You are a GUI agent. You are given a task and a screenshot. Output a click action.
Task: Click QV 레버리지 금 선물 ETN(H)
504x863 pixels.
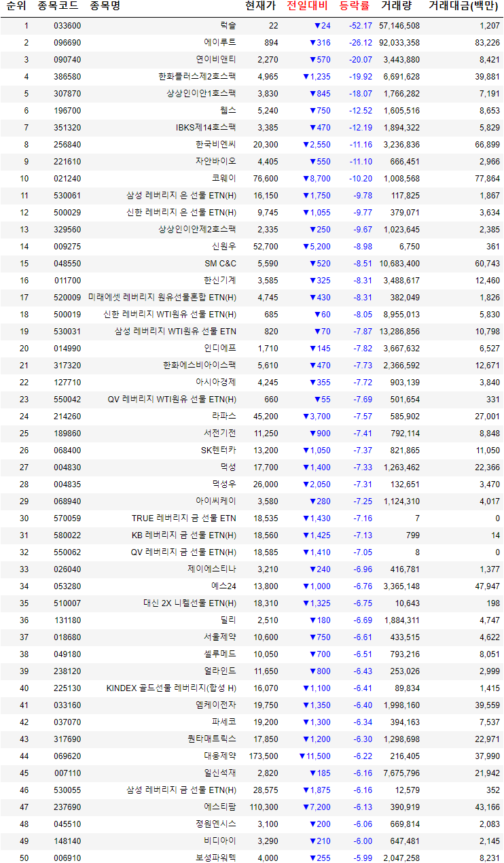click(184, 552)
